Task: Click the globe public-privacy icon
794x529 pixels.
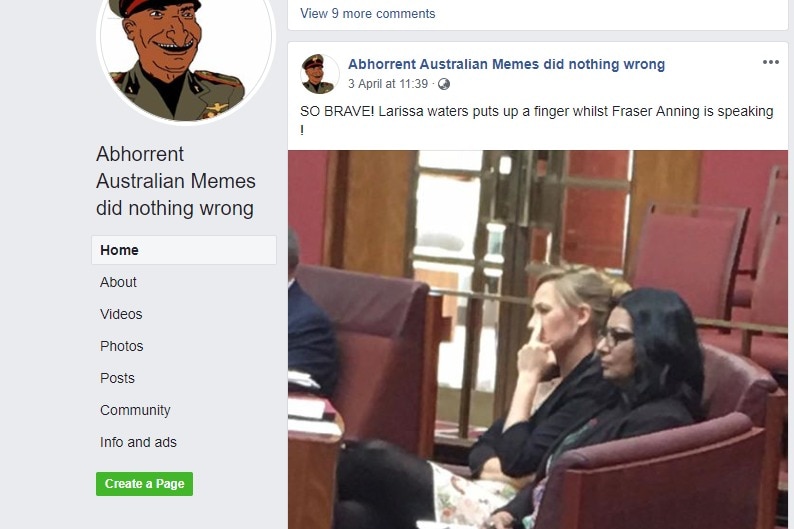Action: click(444, 84)
